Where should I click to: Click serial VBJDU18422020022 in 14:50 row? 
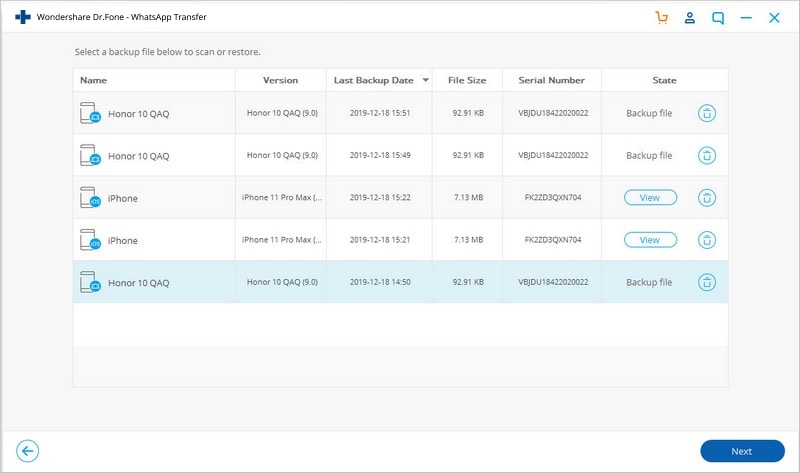(553, 282)
